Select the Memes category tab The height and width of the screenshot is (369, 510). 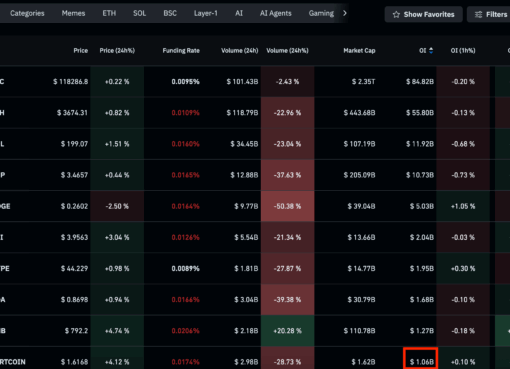click(73, 13)
